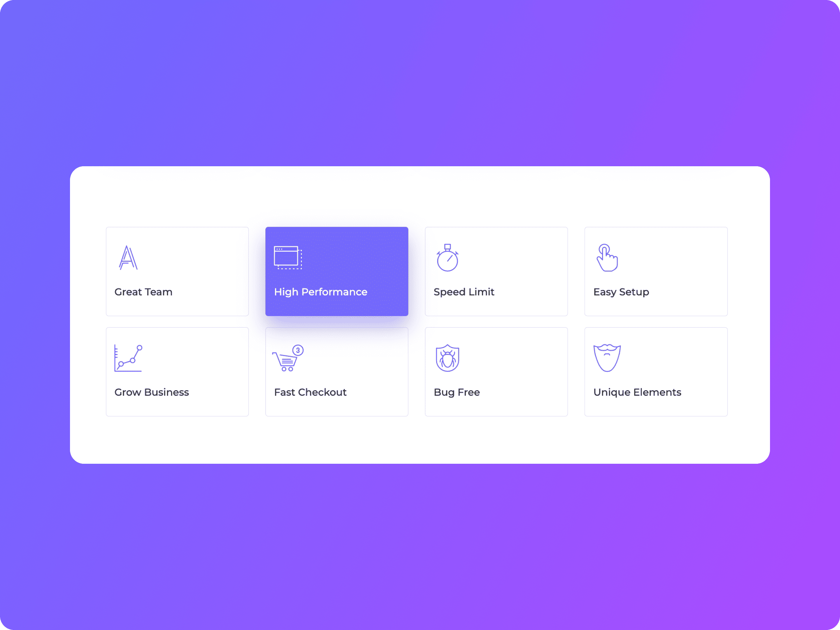Viewport: 840px width, 630px height.
Task: Click the Unique Elements feature card
Action: pyautogui.click(x=656, y=371)
